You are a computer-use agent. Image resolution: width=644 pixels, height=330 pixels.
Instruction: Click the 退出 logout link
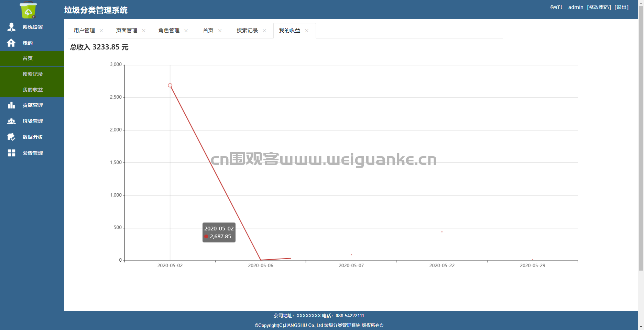[x=622, y=7]
